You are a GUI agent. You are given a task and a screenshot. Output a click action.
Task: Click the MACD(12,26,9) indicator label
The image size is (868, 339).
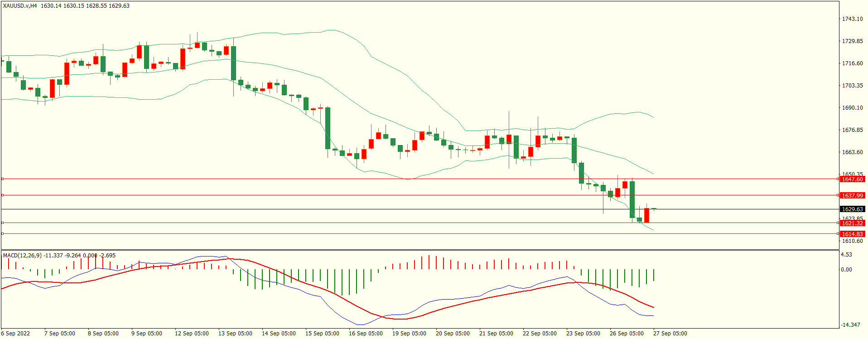(x=22, y=256)
